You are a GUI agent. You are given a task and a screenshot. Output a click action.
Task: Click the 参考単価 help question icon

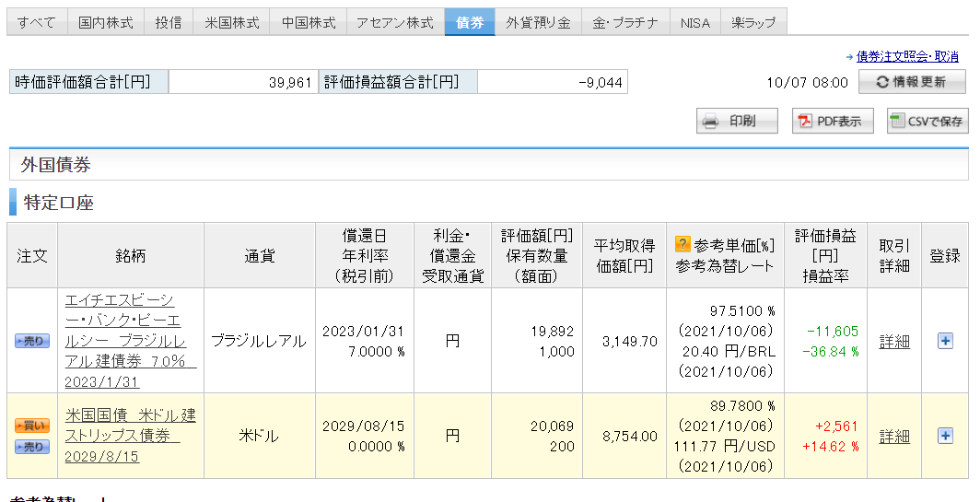(682, 244)
